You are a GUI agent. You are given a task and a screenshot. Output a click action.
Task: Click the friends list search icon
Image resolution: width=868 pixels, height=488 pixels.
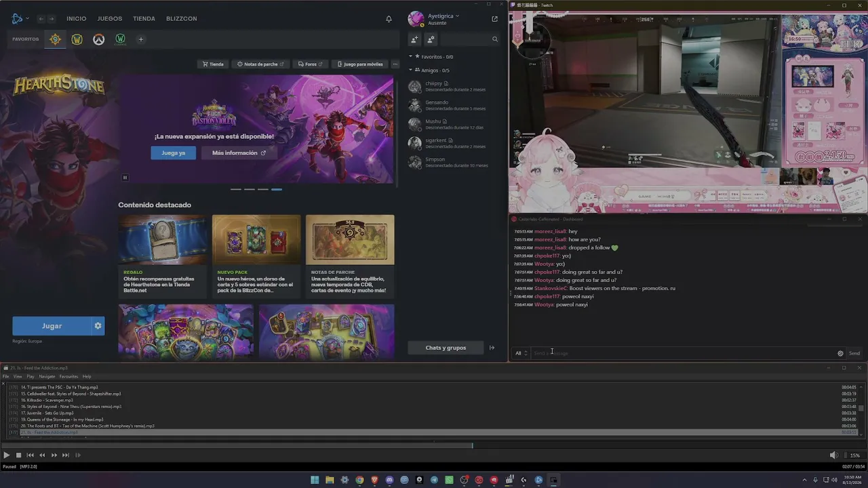click(x=494, y=39)
